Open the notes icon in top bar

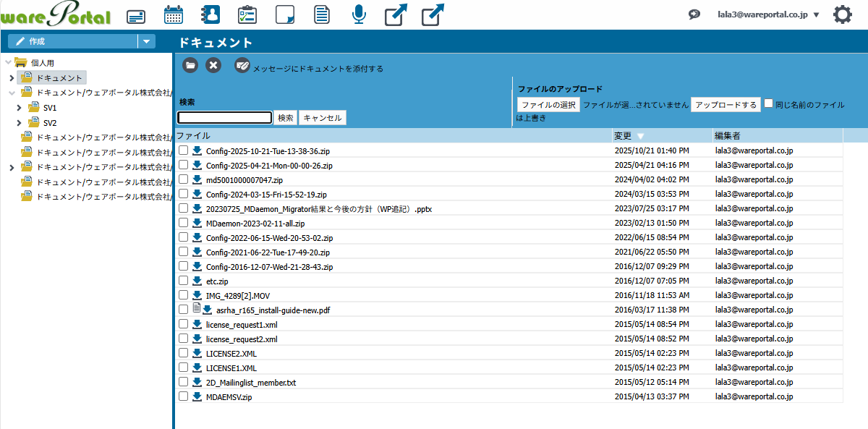coord(285,14)
